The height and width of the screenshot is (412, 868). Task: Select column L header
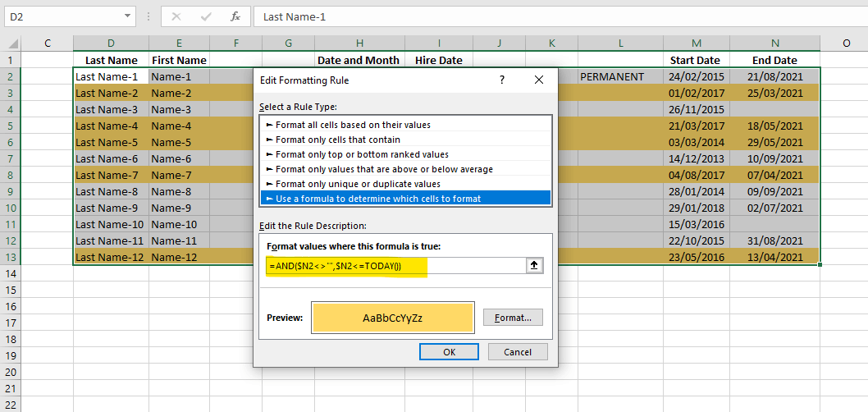tap(620, 43)
